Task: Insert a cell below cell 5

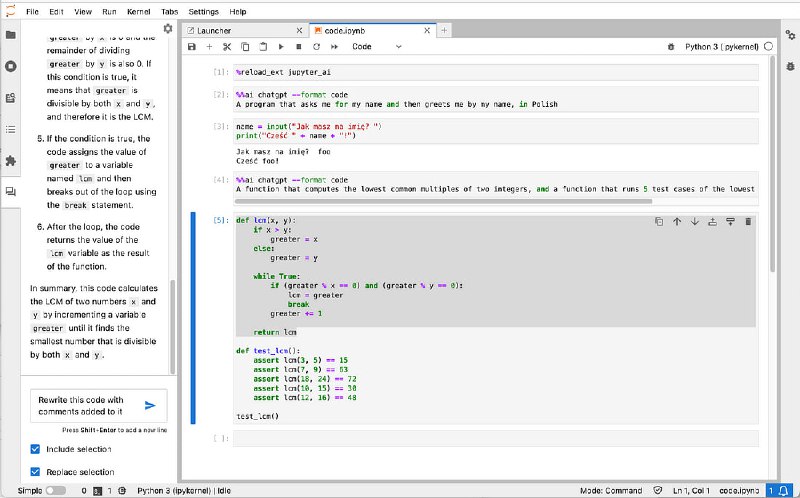Action: click(730, 221)
